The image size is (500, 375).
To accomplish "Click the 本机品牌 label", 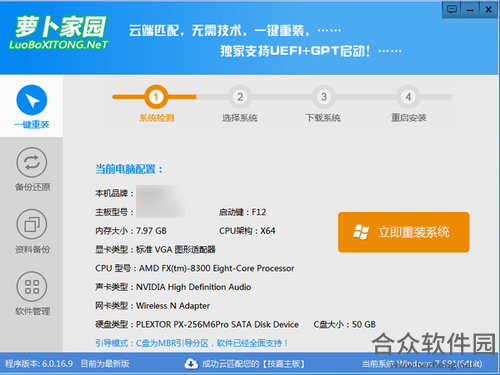I will (114, 193).
